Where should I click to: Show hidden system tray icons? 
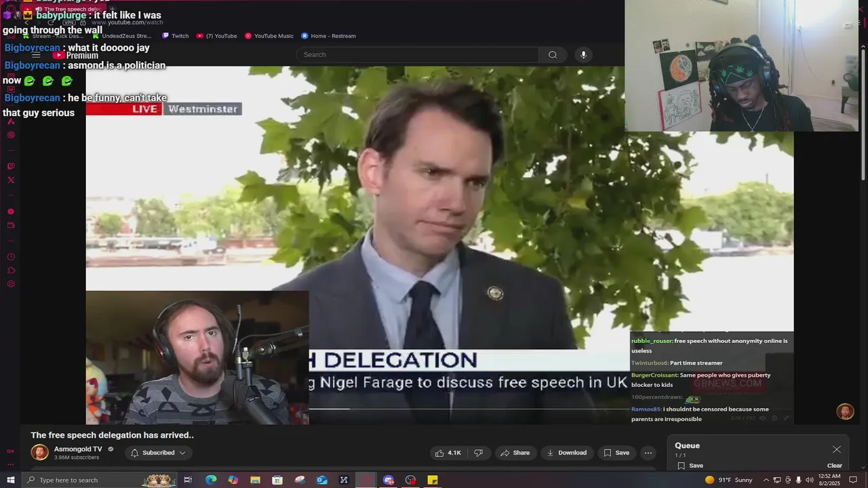pyautogui.click(x=766, y=480)
